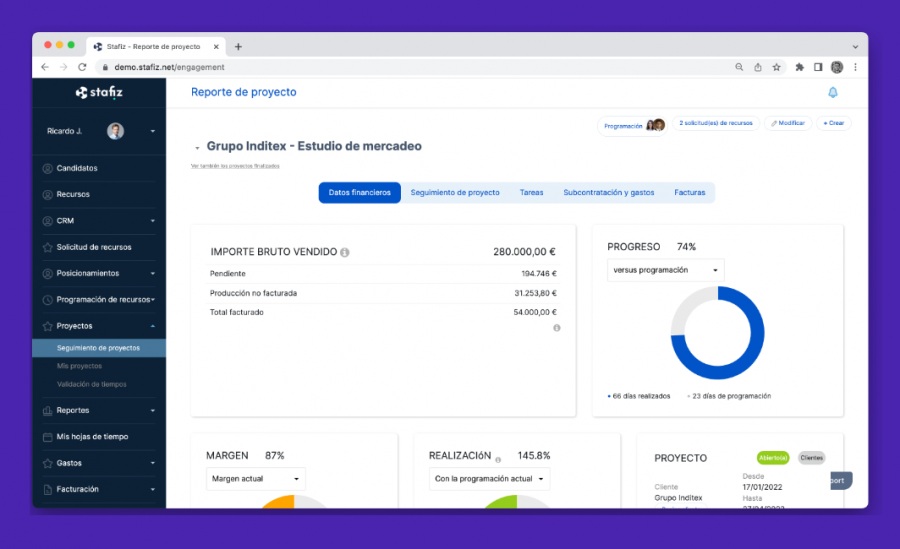Click the browser address bar URL
This screenshot has height=549, width=900.
169,67
